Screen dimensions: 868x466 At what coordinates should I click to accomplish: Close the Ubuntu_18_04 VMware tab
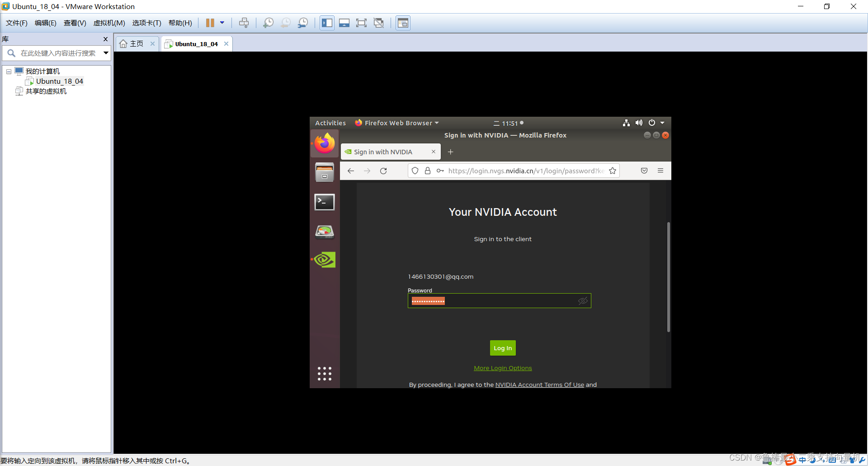(226, 43)
